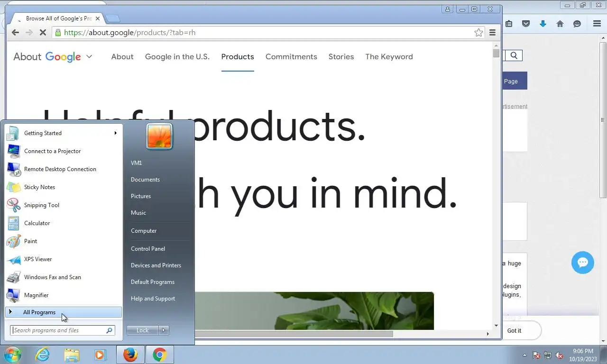Switch to Firefox on the taskbar
This screenshot has height=364, width=607.
(130, 355)
